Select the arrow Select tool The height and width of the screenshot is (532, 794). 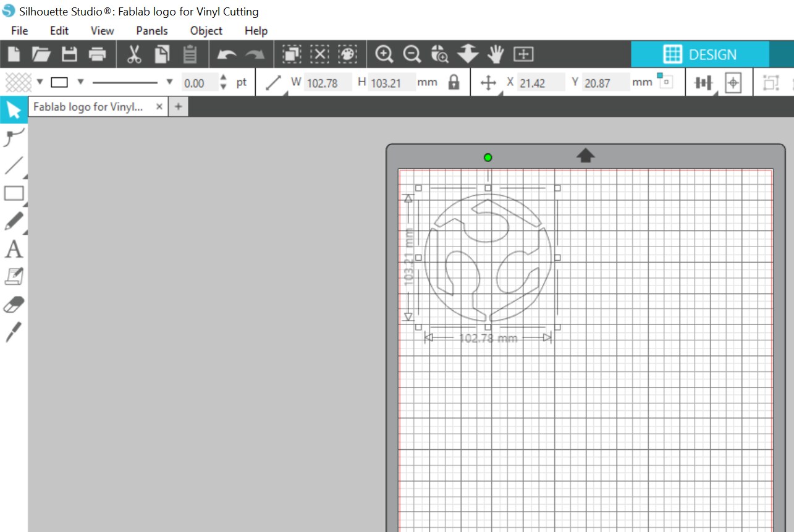point(14,110)
